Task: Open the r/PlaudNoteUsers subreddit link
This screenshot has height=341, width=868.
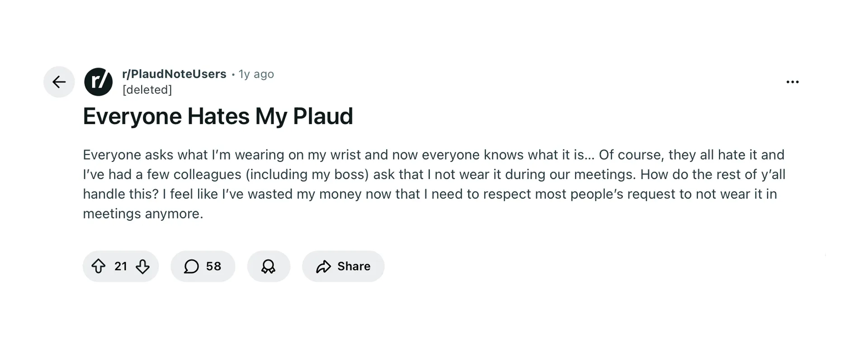Action: (174, 74)
